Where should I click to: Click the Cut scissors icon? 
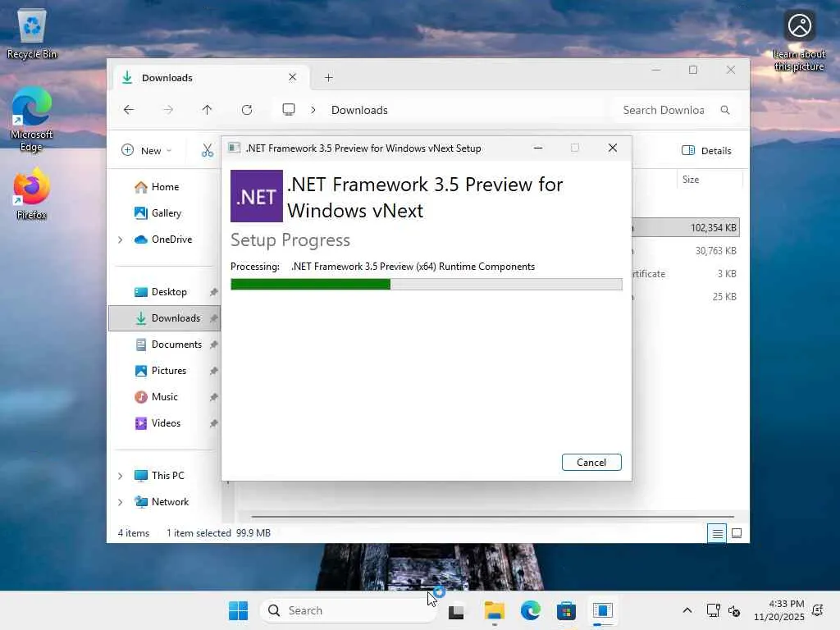pyautogui.click(x=208, y=151)
